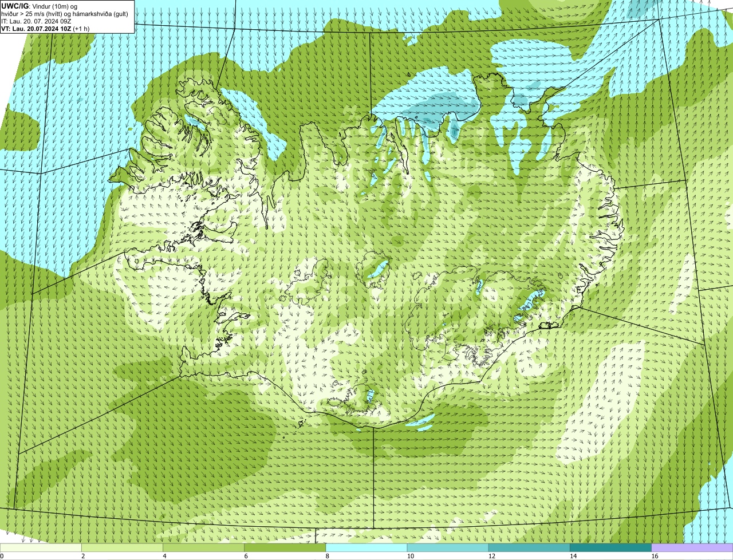
Task: Click the light green 2–4 m/s legend swatch
Action: pos(122,547)
